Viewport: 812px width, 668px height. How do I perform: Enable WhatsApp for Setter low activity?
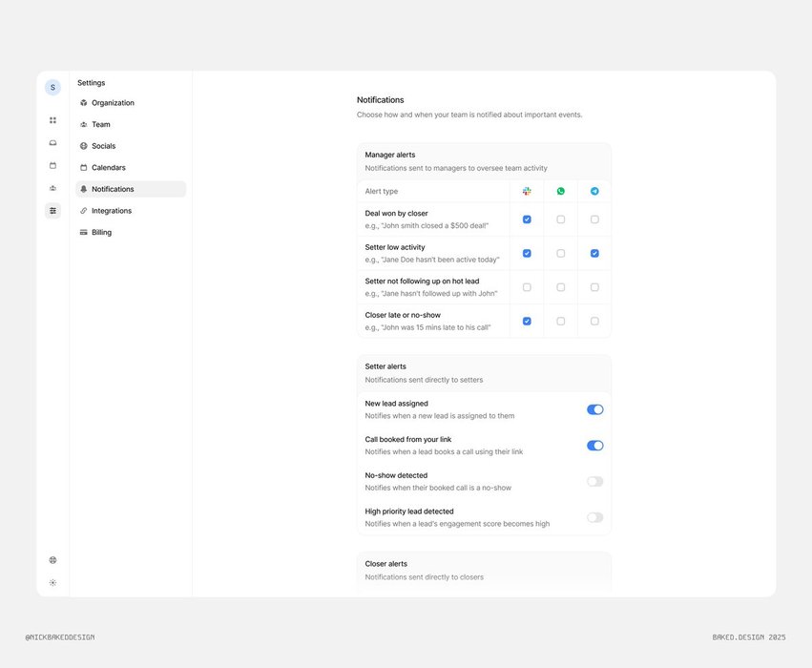[x=561, y=253]
